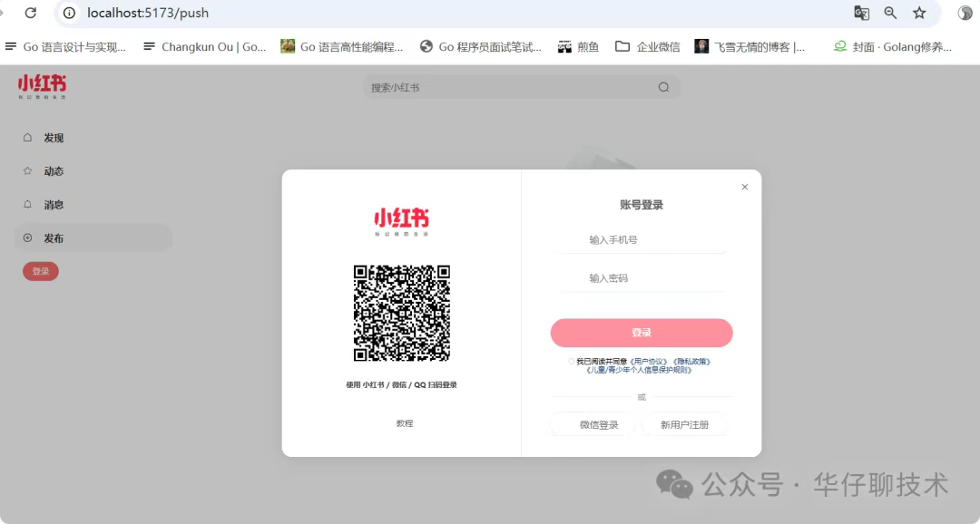
Task: Click the red 登录 button in sidebar
Action: [41, 271]
